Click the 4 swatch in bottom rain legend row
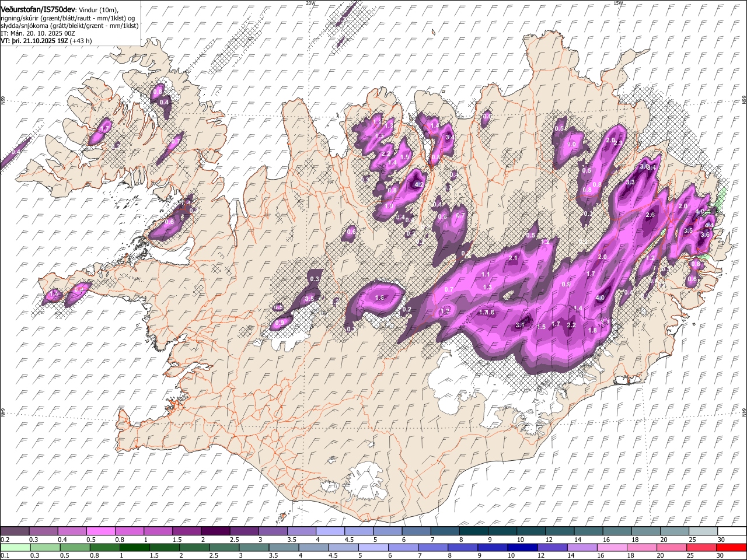 pos(313,547)
